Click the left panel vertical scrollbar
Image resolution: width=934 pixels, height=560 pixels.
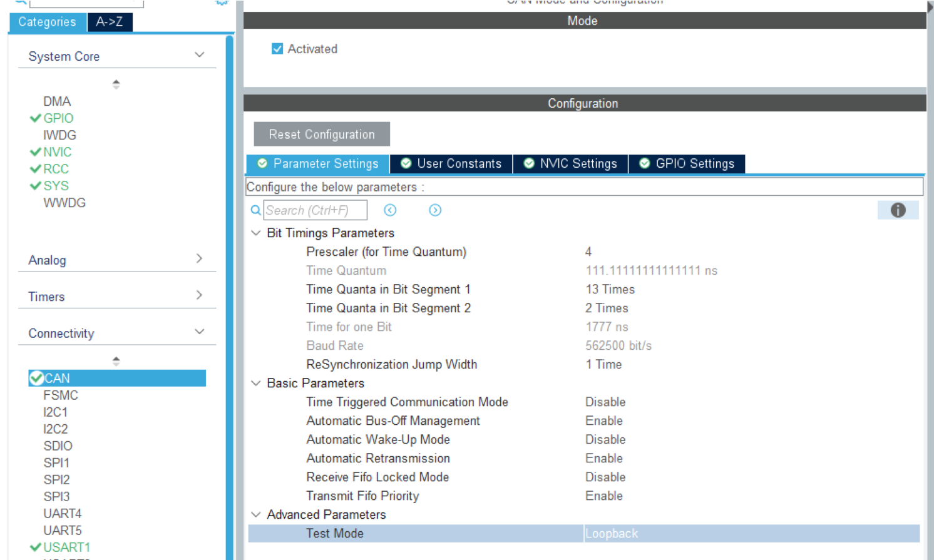[230, 297]
